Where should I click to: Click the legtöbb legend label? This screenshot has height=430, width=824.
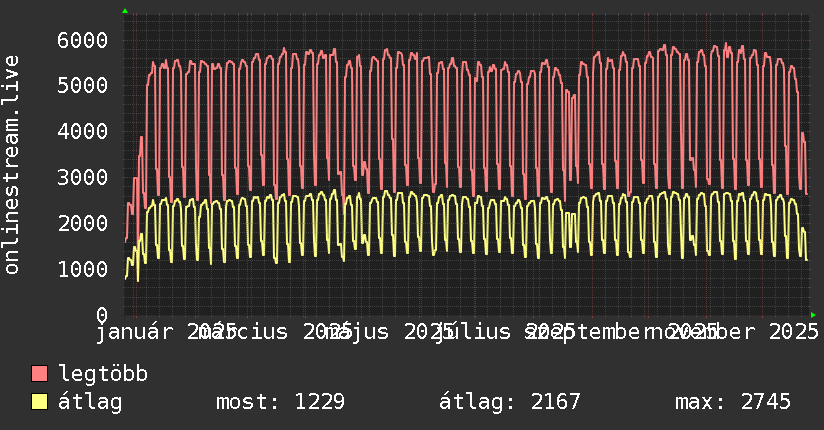(103, 374)
